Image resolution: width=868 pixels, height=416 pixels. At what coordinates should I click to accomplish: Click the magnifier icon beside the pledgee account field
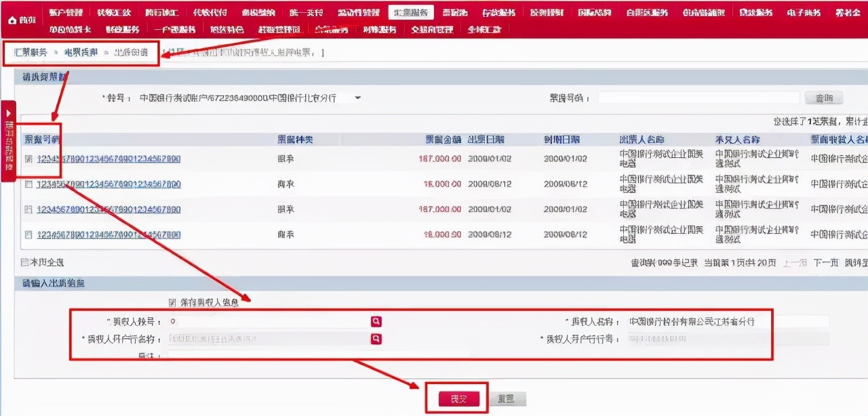(x=376, y=323)
